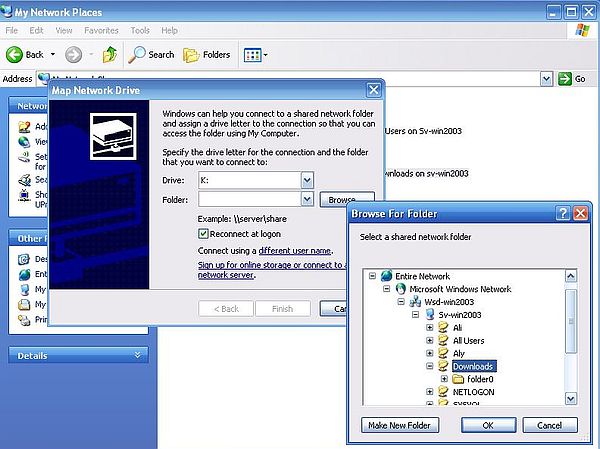Image resolution: width=600 pixels, height=449 pixels.
Task: Open the Folder path dropdown
Action: tap(307, 200)
